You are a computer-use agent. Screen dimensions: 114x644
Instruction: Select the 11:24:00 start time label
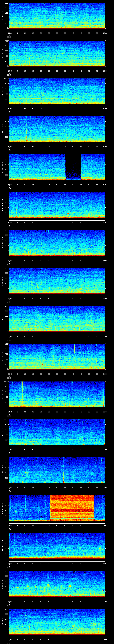[9, 412]
